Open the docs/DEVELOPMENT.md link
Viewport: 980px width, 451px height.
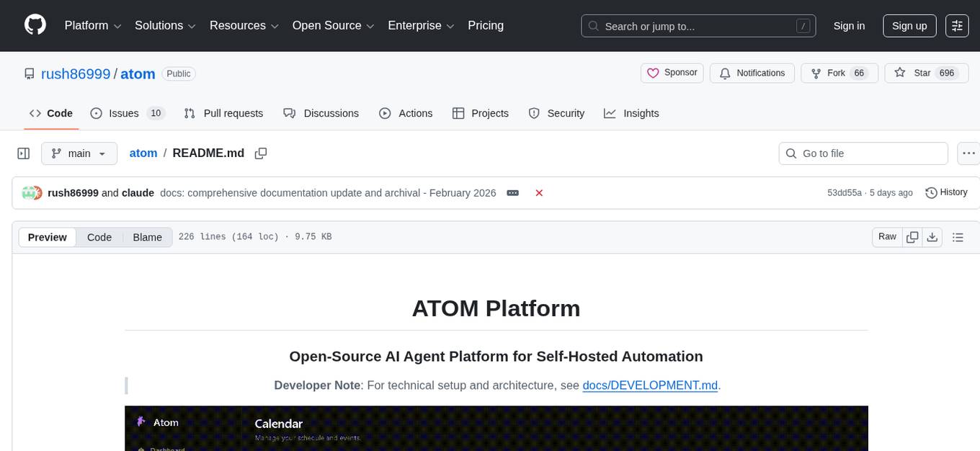coord(649,385)
